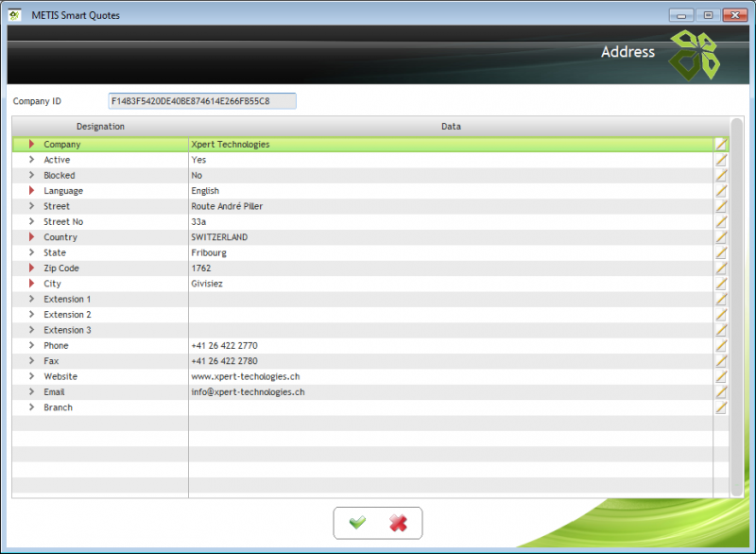756x554 pixels.
Task: Click the chevron beside Street No
Action: 31,221
